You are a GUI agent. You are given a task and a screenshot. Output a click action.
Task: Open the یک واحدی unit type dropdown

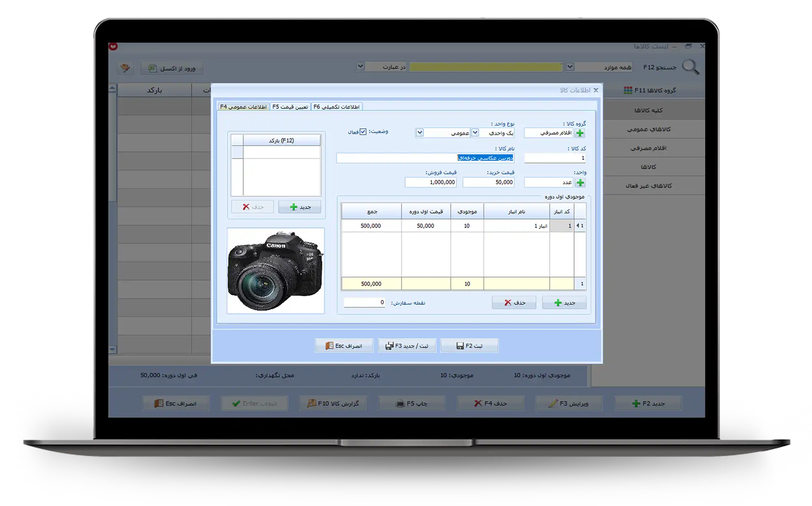click(475, 133)
